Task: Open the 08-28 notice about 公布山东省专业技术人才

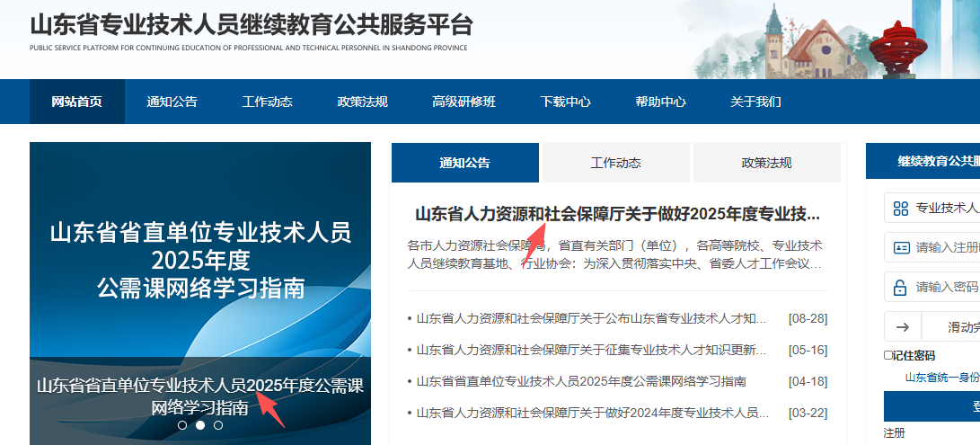Action: coord(591,318)
